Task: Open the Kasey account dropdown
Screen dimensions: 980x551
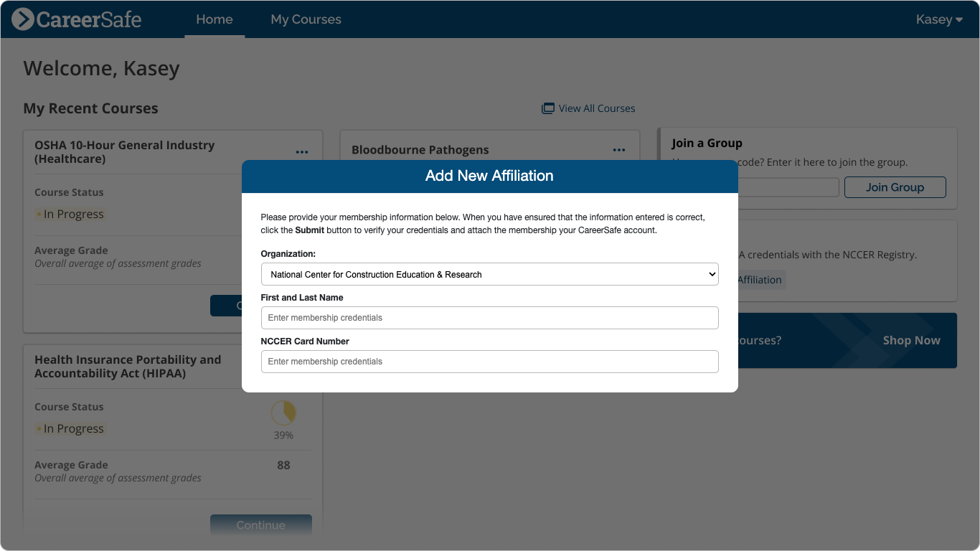Action: click(x=938, y=19)
